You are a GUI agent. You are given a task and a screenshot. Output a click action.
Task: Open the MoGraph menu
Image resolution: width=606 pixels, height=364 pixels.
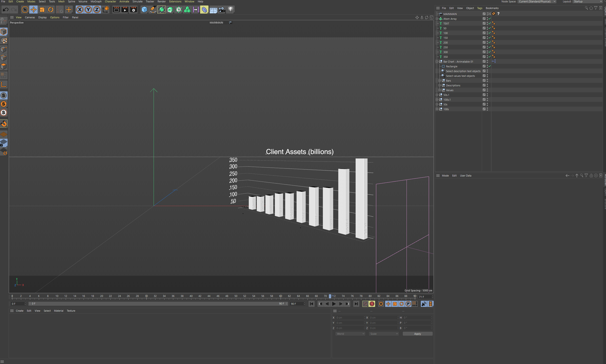coord(96,1)
